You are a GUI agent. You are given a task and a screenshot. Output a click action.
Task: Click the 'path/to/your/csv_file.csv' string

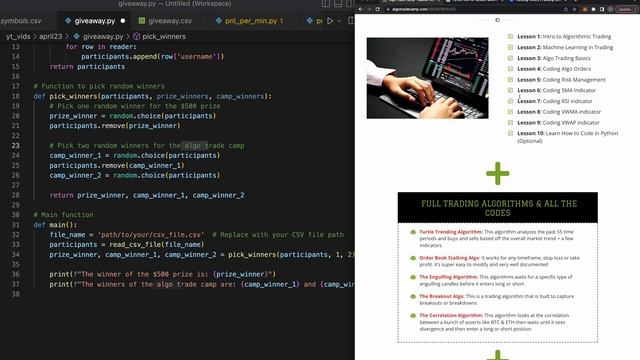[x=152, y=235]
